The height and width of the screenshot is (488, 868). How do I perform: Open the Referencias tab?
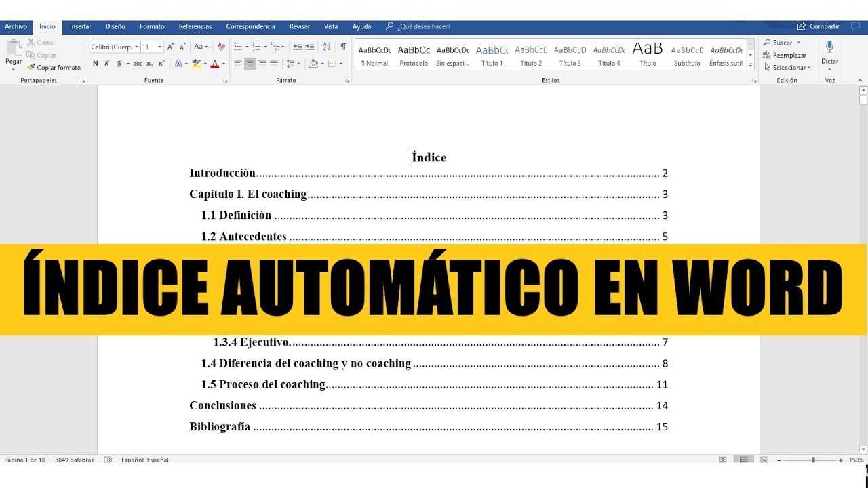tap(195, 26)
